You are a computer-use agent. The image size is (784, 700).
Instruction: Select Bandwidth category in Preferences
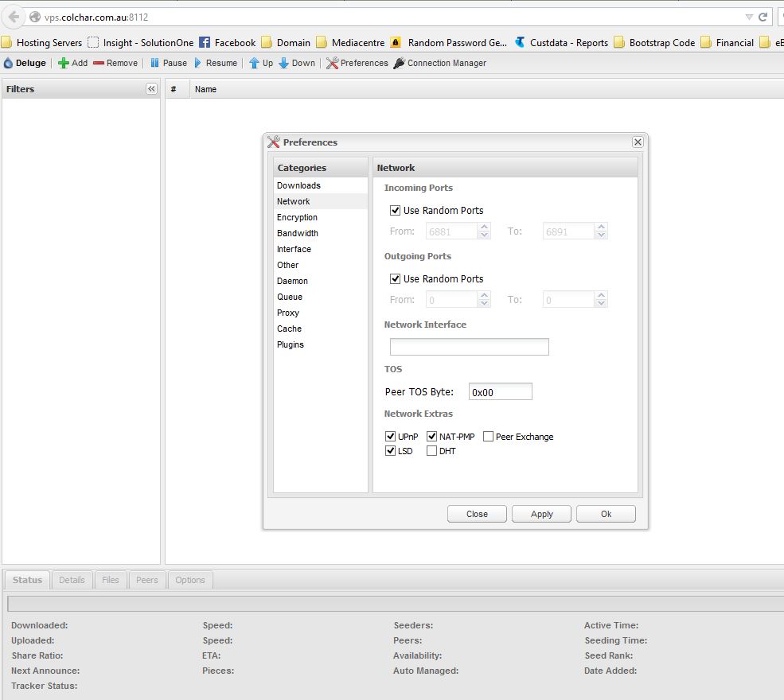tap(298, 233)
